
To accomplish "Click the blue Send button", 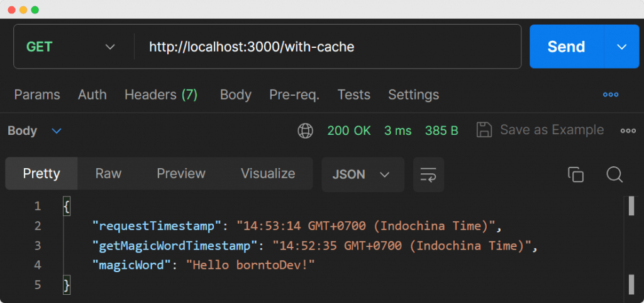I will (x=567, y=47).
